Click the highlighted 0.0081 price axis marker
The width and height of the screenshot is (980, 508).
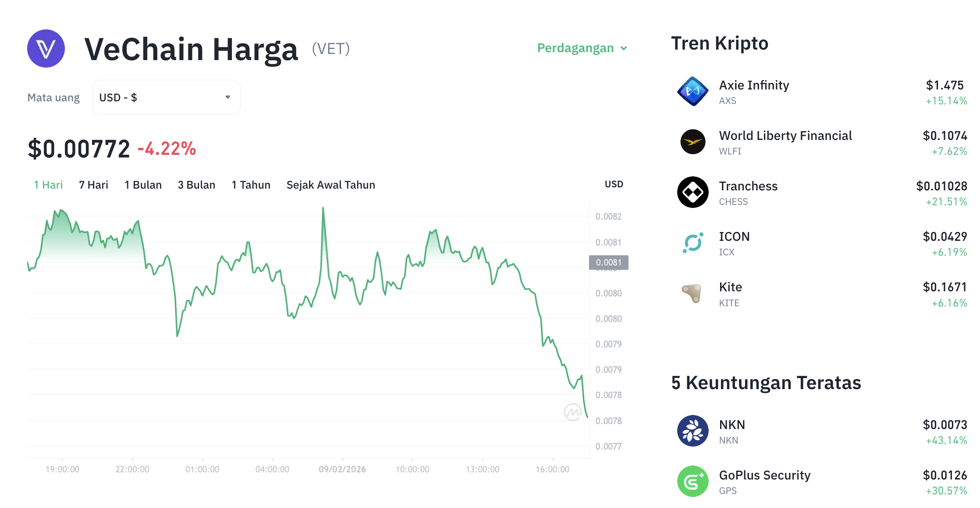tap(608, 263)
